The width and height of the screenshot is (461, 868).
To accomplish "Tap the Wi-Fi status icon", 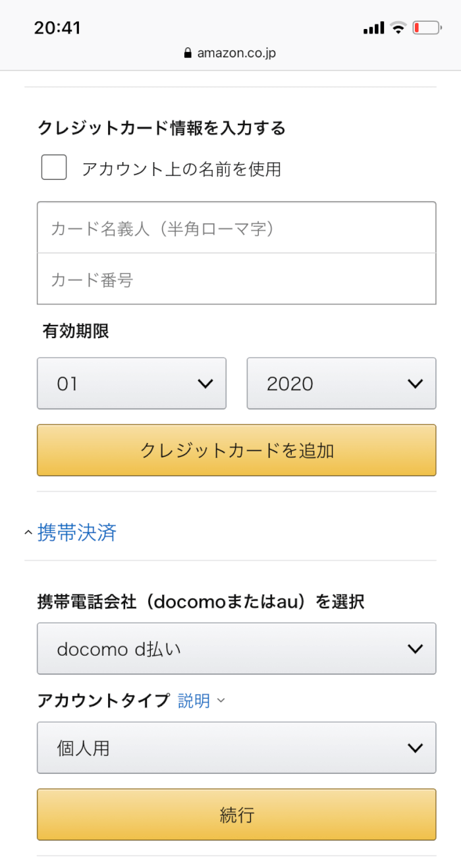I will (x=398, y=28).
